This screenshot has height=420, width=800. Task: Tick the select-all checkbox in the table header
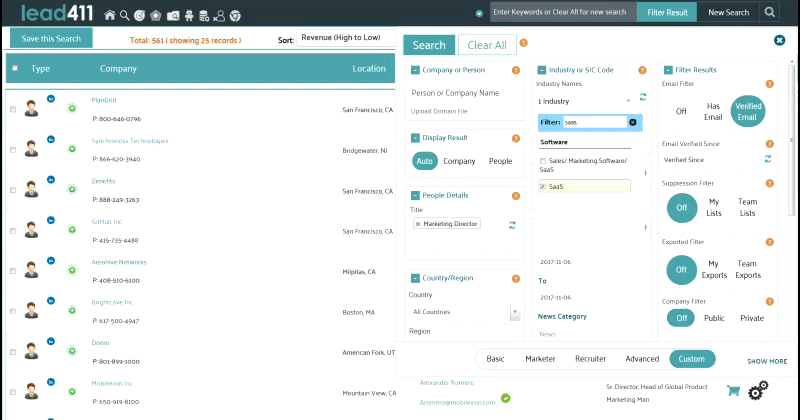click(x=14, y=69)
